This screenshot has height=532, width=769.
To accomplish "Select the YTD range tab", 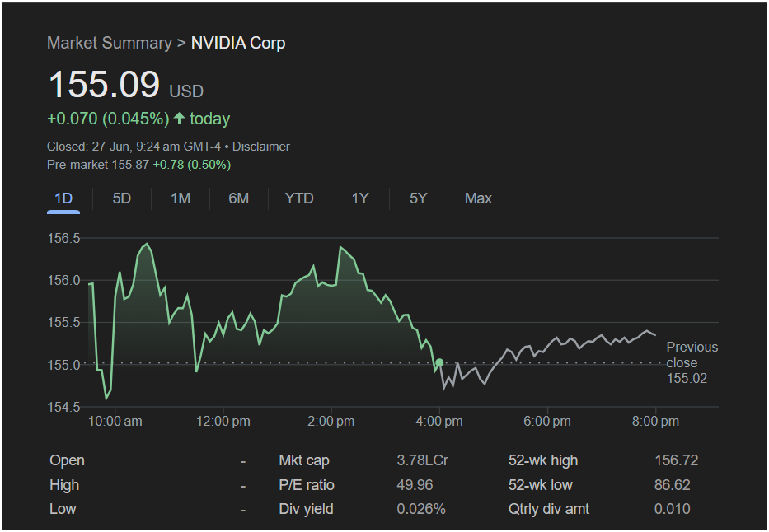I will coord(299,198).
